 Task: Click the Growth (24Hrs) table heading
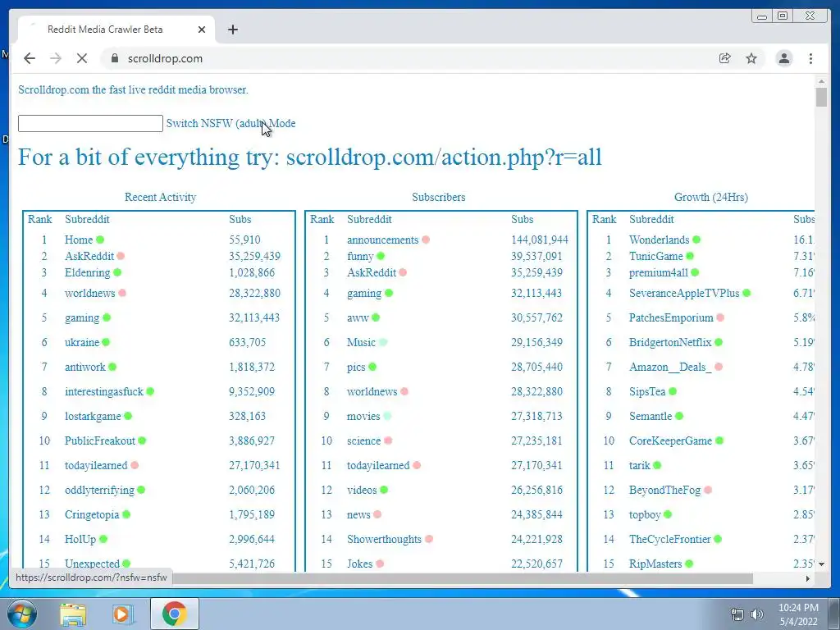coord(711,197)
